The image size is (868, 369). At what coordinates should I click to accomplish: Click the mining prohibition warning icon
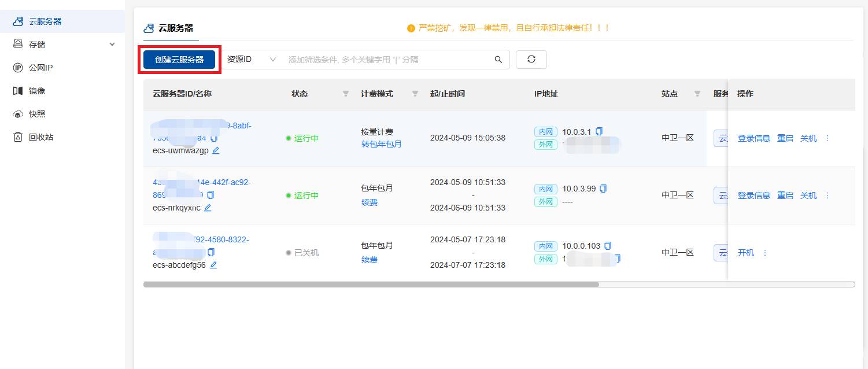(x=411, y=28)
